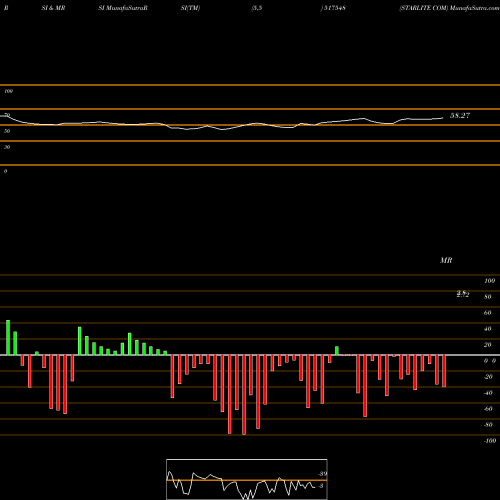The width and height of the screenshot is (500, 500).
Task: Click the 39 value in the mini chart
Action: click(323, 474)
